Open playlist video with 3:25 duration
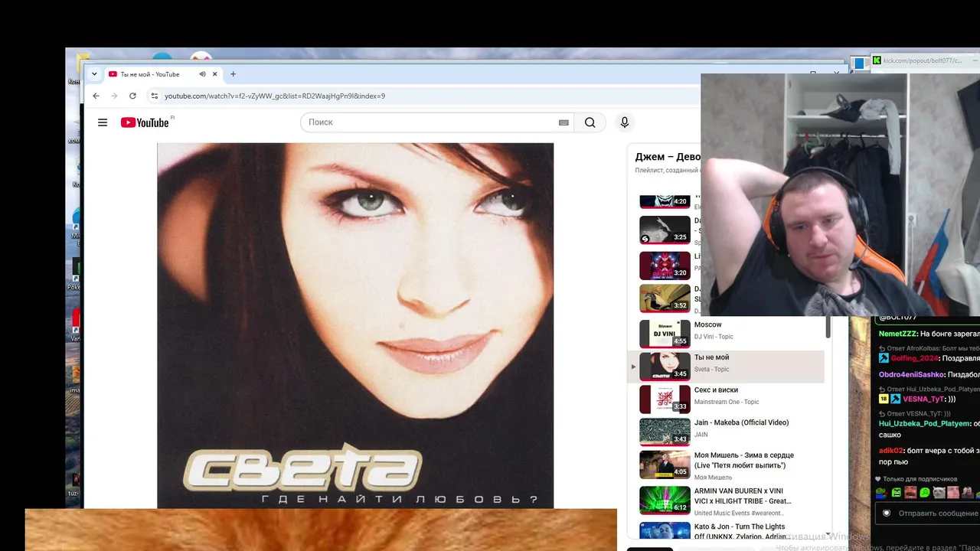980x551 pixels. pos(665,230)
